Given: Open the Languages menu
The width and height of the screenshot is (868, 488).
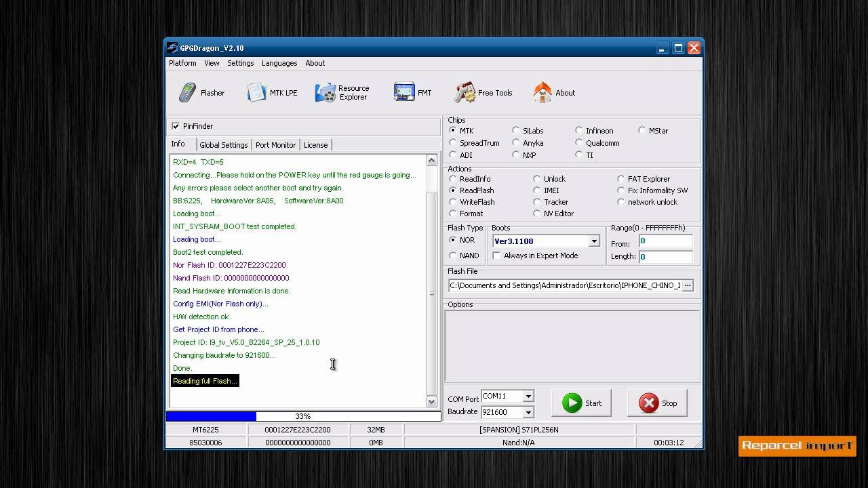Looking at the screenshot, I should pyautogui.click(x=279, y=63).
